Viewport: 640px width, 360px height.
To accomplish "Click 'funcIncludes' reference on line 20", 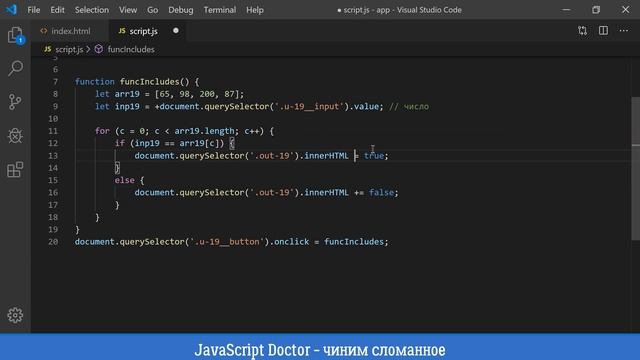I will (354, 242).
